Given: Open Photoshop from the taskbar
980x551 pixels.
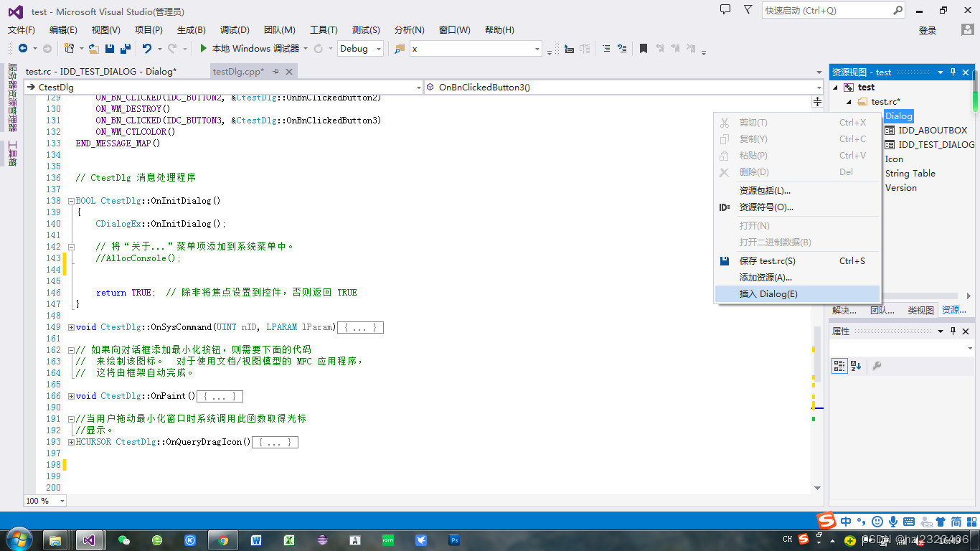Looking at the screenshot, I should [x=454, y=540].
